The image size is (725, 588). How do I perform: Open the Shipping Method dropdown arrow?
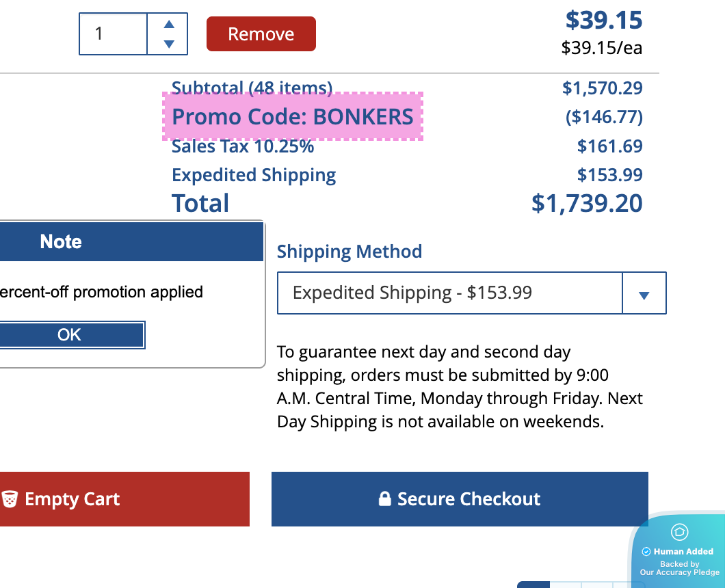(x=644, y=294)
